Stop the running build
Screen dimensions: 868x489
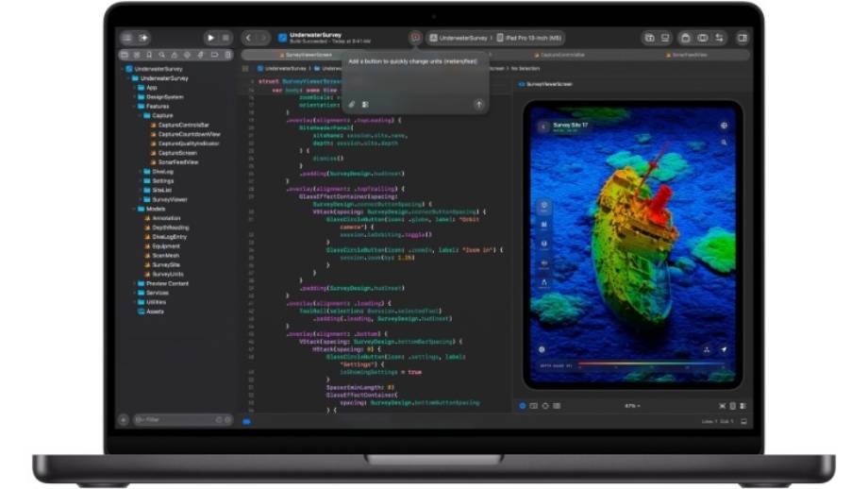tap(225, 38)
